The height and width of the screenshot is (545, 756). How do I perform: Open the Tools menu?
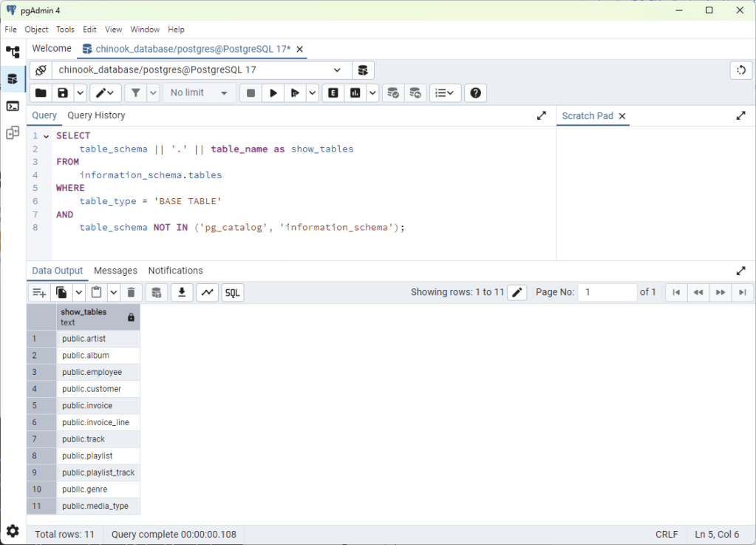click(65, 30)
